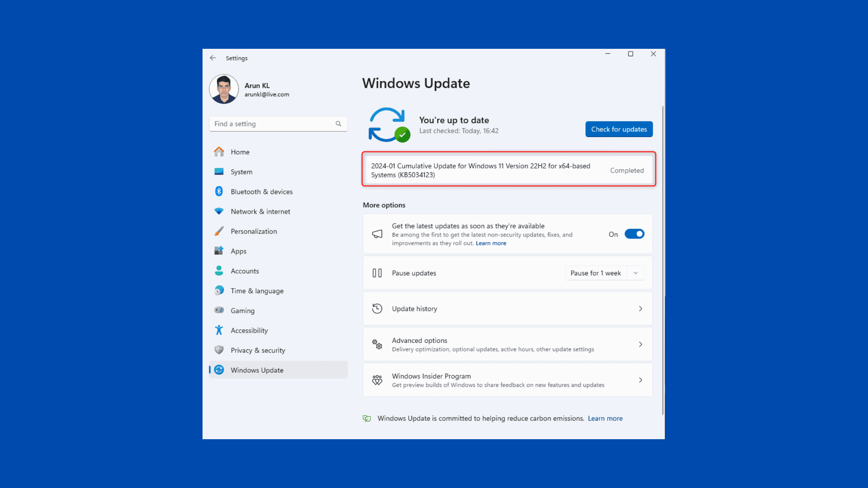868x488 pixels.
Task: Click the Accessibility icon in sidebar
Action: pos(218,330)
